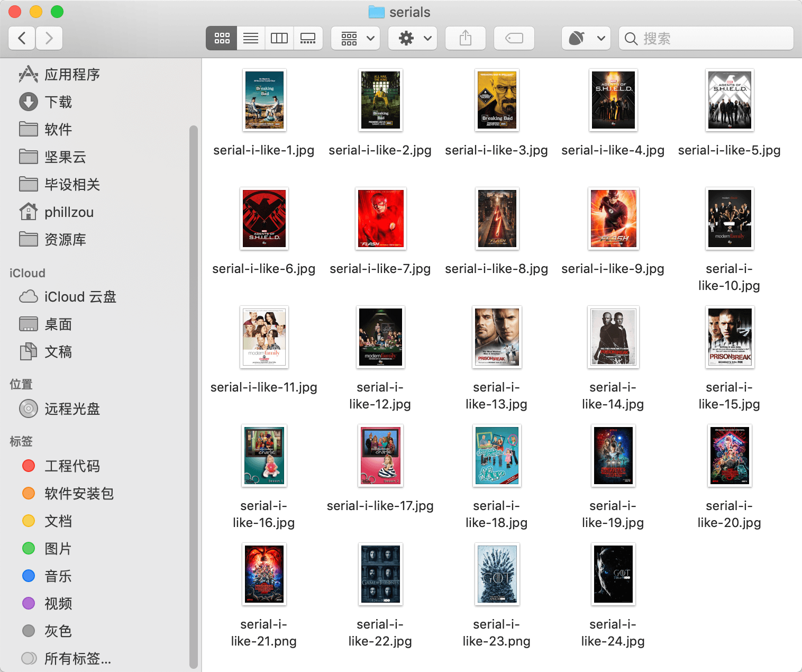Viewport: 802px width, 672px height.
Task: Switch to list view
Action: 251,38
